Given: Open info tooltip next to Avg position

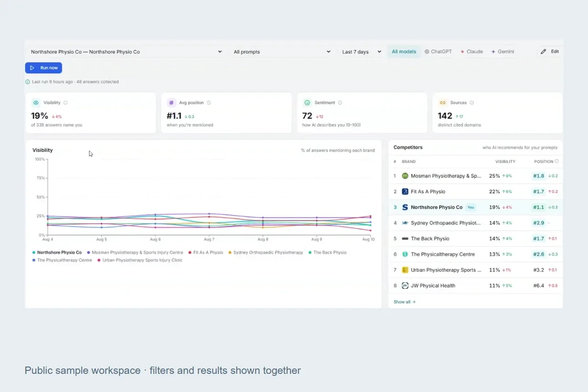Looking at the screenshot, I should tap(209, 103).
